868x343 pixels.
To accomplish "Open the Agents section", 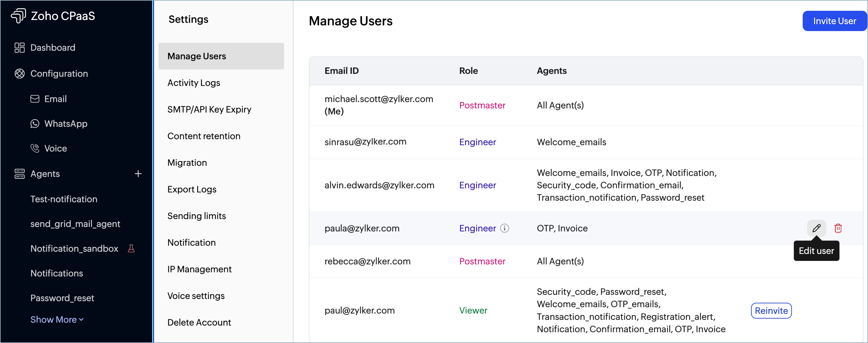I will (x=37, y=173).
